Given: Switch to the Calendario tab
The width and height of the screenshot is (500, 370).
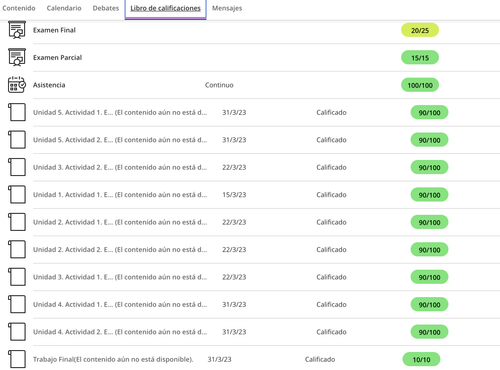Looking at the screenshot, I should coord(64,8).
